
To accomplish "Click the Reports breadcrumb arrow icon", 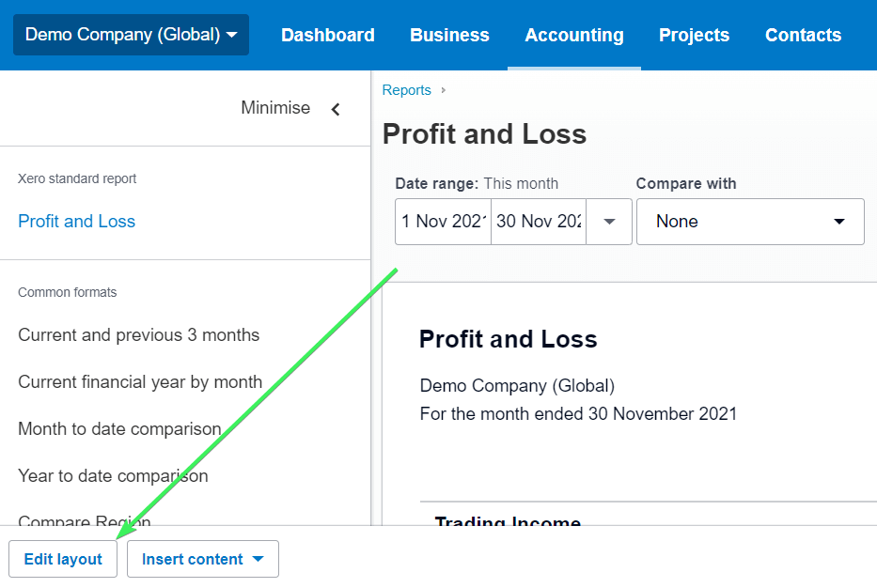I will [443, 90].
